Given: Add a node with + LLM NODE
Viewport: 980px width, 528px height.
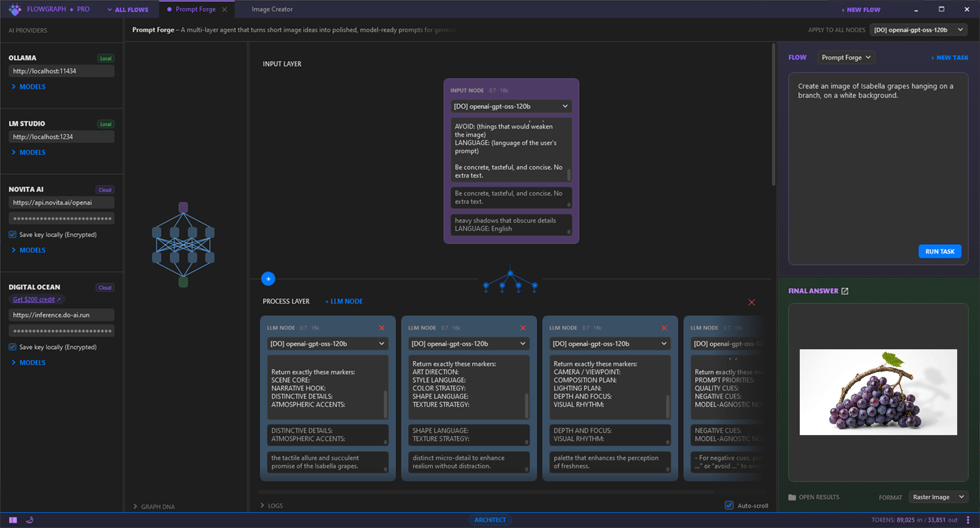Looking at the screenshot, I should point(344,301).
